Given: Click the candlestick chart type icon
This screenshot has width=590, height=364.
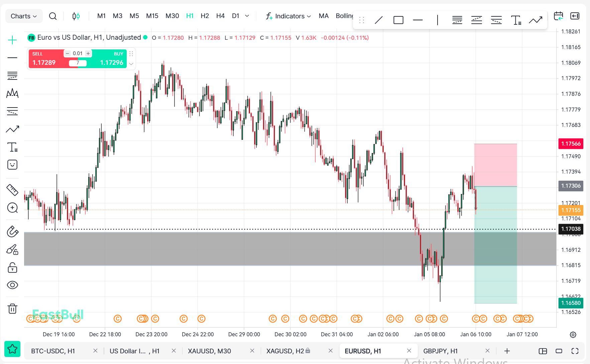Looking at the screenshot, I should 76,16.
